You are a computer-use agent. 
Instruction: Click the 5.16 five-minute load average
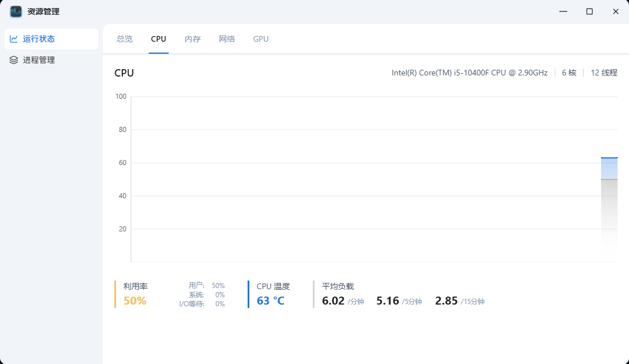pyautogui.click(x=388, y=301)
